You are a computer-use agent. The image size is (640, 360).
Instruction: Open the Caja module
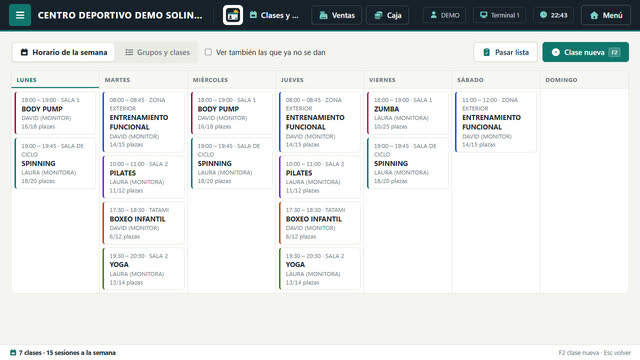[x=387, y=15]
